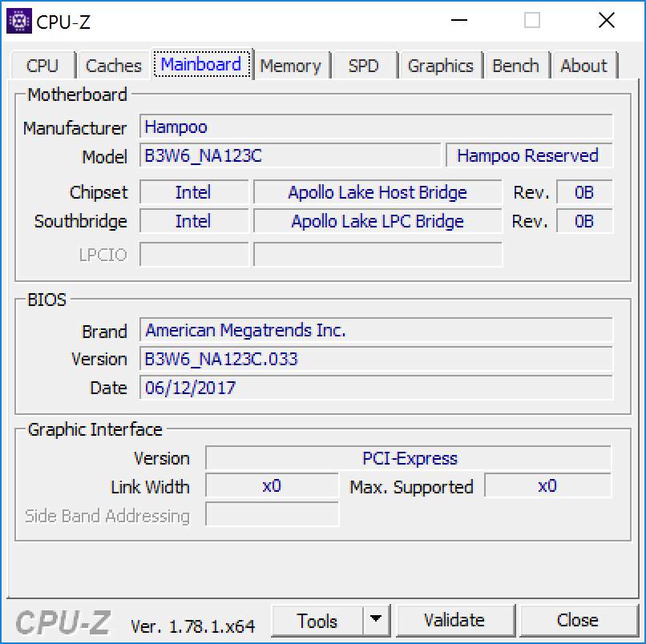Select BIOS Version B3W6_NA123C.033 field
The height and width of the screenshot is (644, 646).
(376, 359)
